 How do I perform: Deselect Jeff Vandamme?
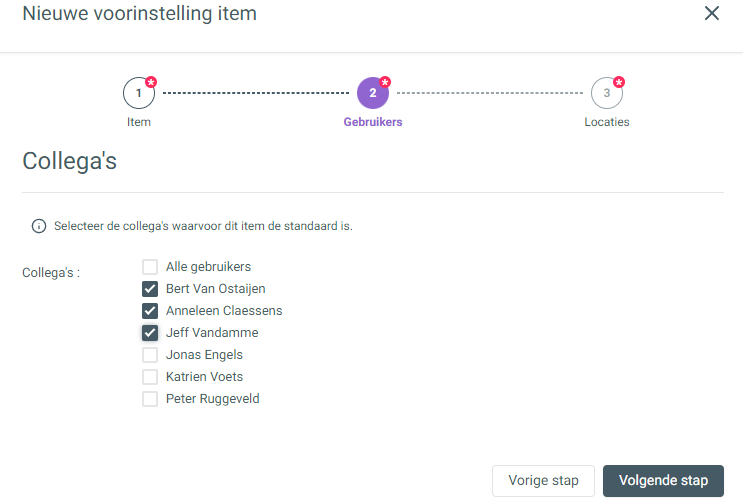[x=150, y=332]
